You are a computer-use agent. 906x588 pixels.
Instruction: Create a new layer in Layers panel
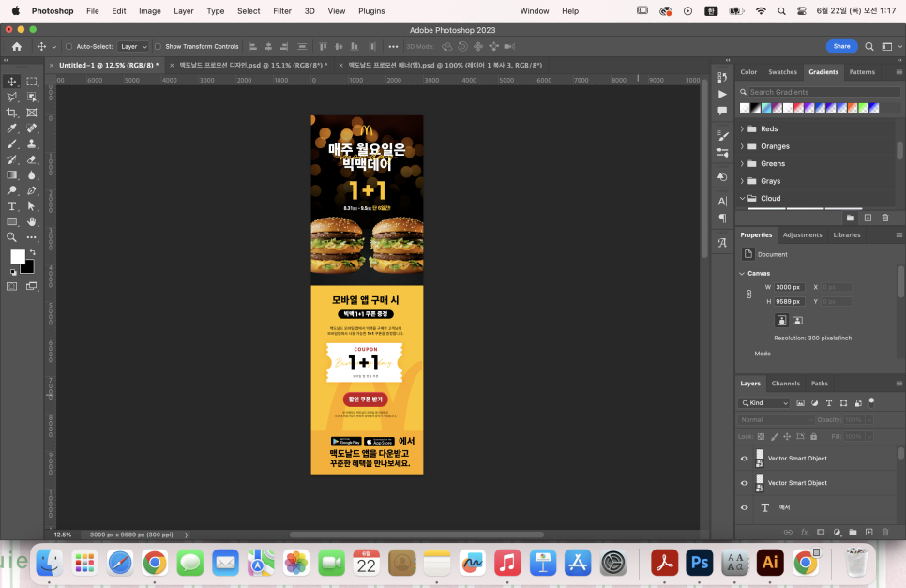868,532
